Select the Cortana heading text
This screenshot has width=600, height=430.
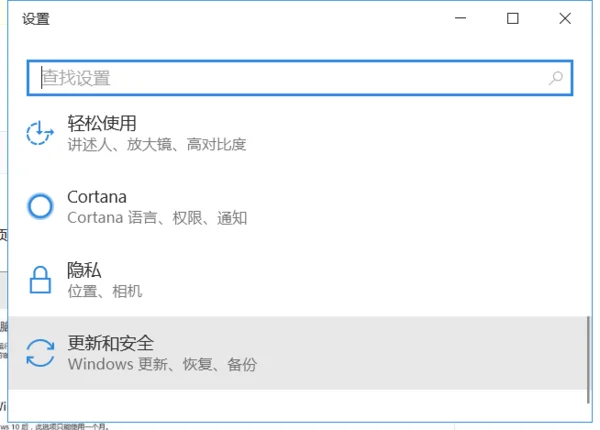click(x=97, y=196)
